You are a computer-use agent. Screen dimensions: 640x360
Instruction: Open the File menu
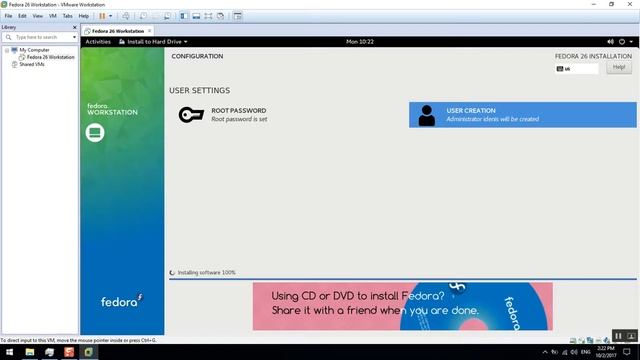pos(8,16)
